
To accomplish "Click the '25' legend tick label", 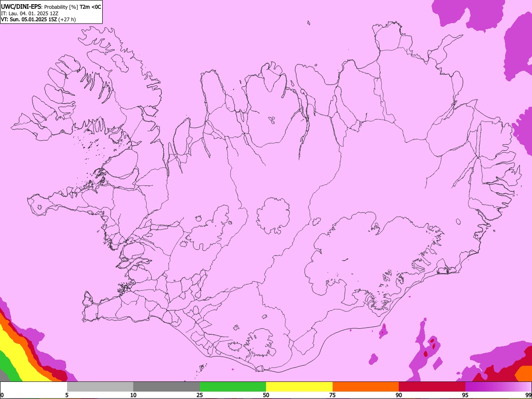I will 200,395.
